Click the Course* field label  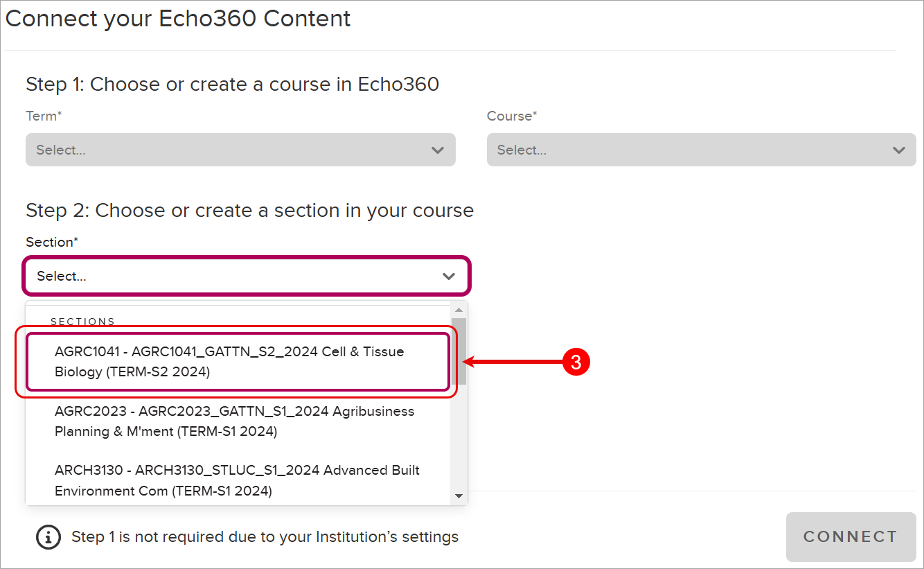512,116
